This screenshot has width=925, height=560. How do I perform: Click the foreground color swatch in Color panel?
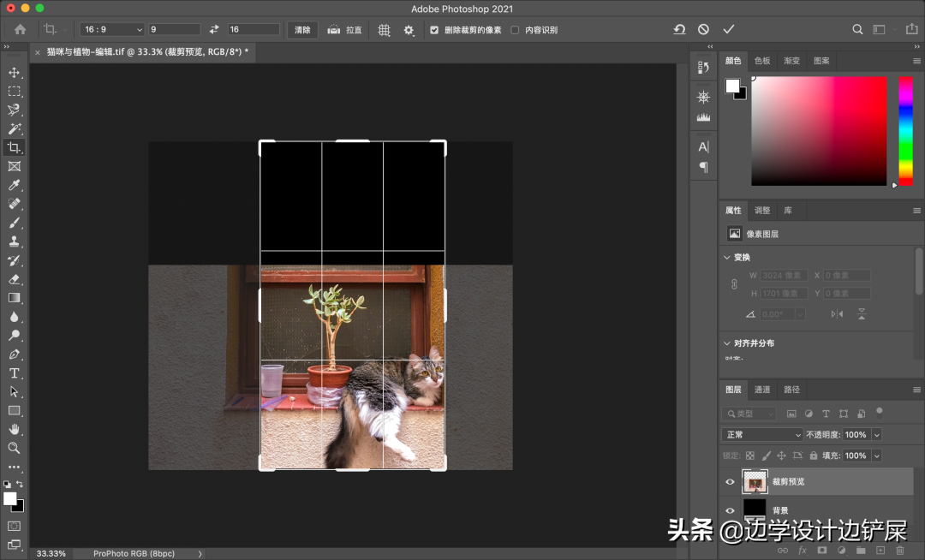(732, 86)
